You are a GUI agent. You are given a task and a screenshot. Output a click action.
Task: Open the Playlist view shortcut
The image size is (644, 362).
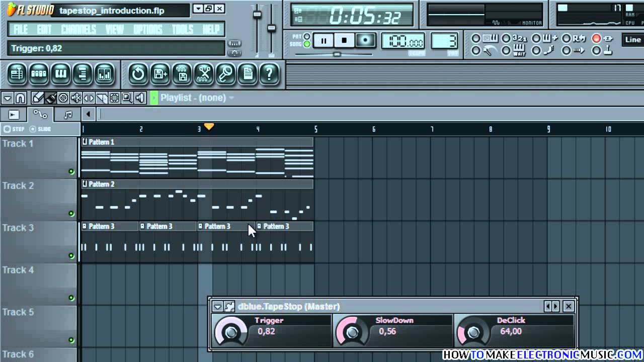(17, 74)
